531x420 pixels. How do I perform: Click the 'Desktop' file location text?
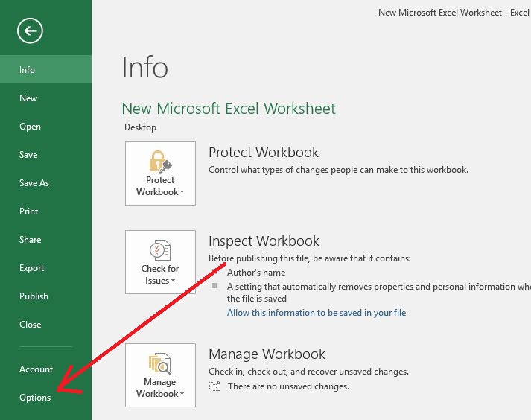tap(140, 127)
